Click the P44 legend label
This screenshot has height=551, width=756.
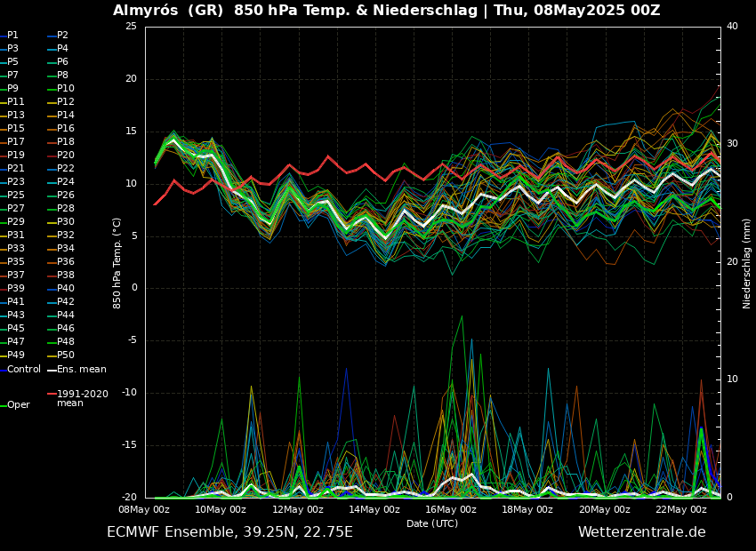pos(65,315)
